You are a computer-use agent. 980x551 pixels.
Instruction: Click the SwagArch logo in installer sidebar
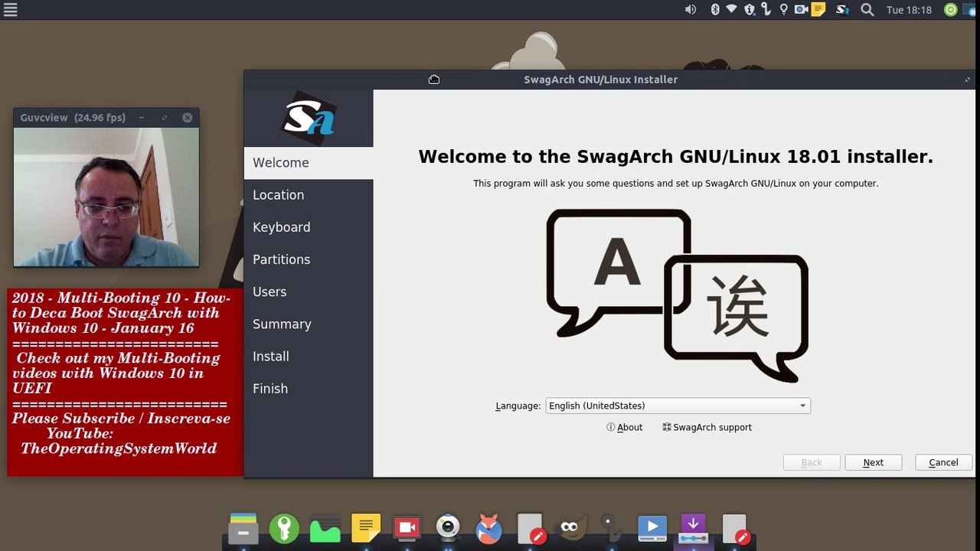tap(309, 118)
